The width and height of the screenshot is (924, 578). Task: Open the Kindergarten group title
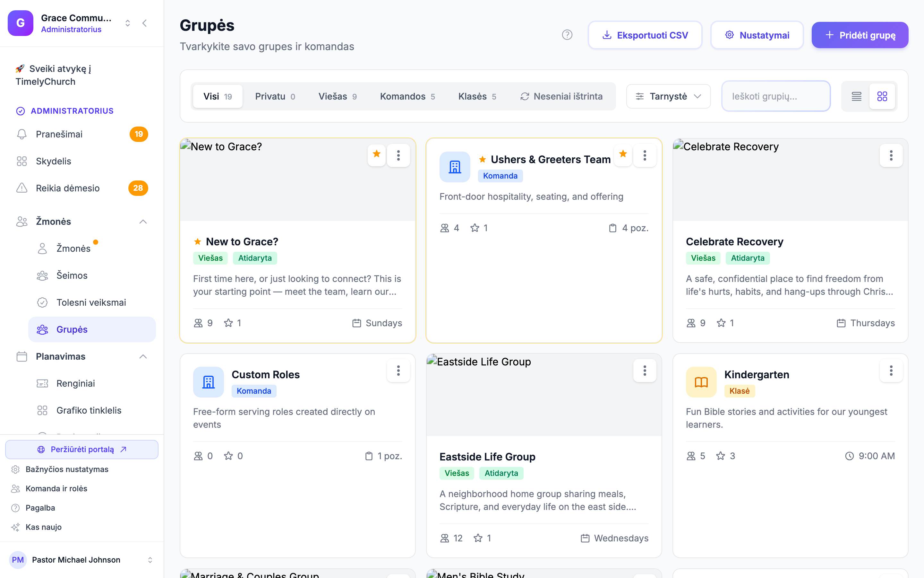[757, 375]
